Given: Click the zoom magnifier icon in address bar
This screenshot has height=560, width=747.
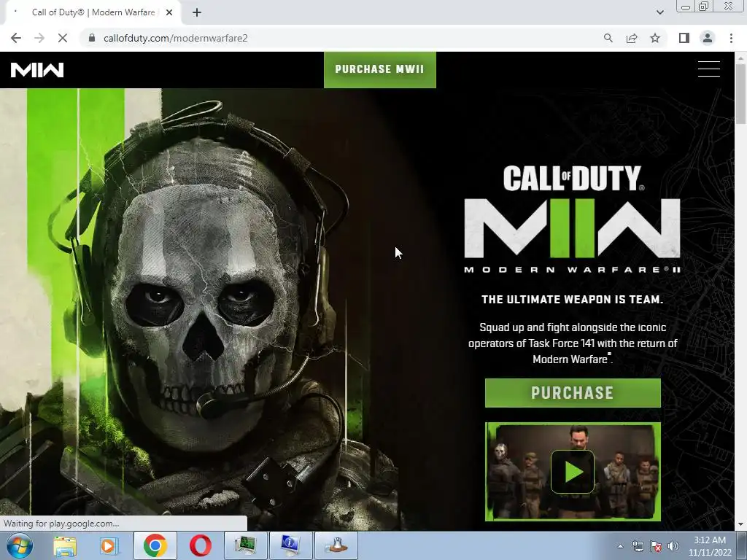Looking at the screenshot, I should (608, 38).
